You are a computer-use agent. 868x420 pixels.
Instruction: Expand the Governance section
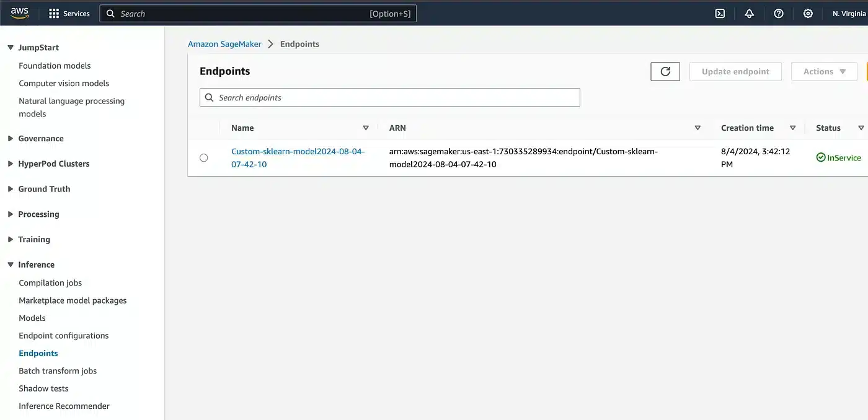pos(11,139)
